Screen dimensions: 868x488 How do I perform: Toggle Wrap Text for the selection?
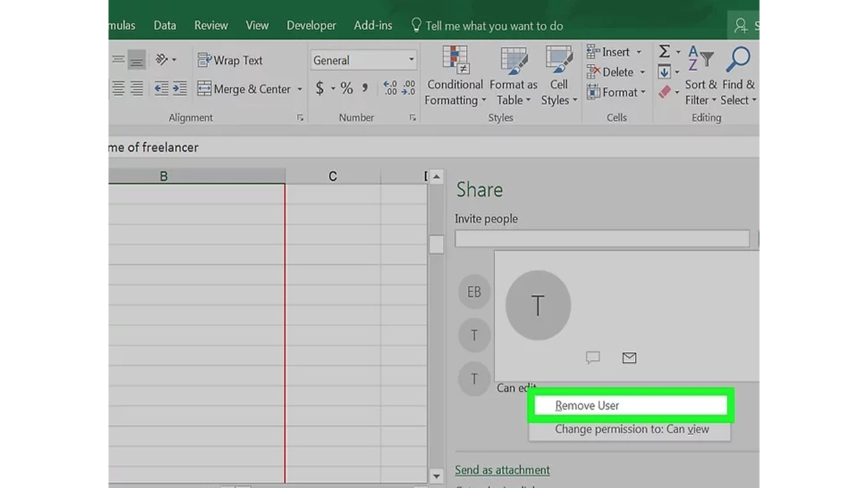coord(230,60)
